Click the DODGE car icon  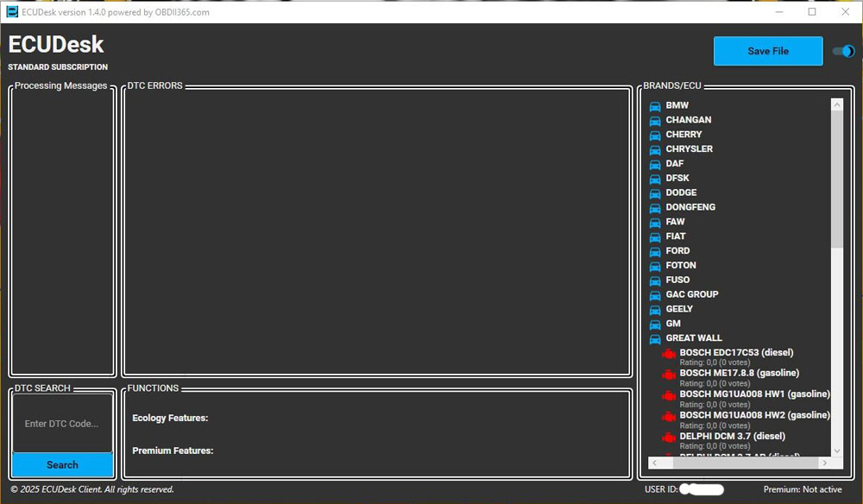[655, 193]
